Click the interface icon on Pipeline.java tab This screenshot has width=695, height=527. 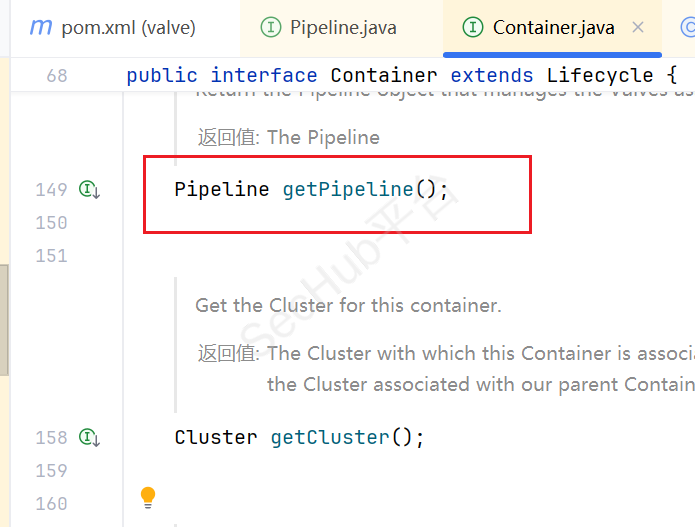pos(270,28)
